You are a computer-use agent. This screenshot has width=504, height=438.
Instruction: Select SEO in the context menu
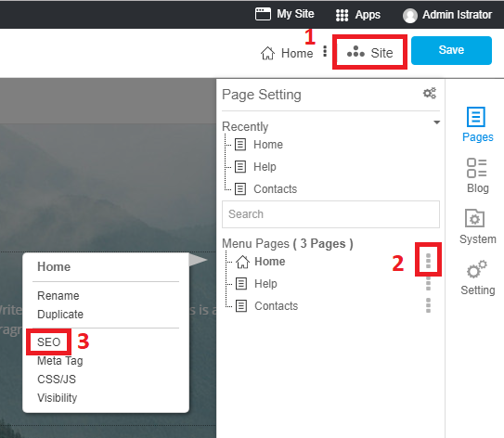click(x=49, y=341)
